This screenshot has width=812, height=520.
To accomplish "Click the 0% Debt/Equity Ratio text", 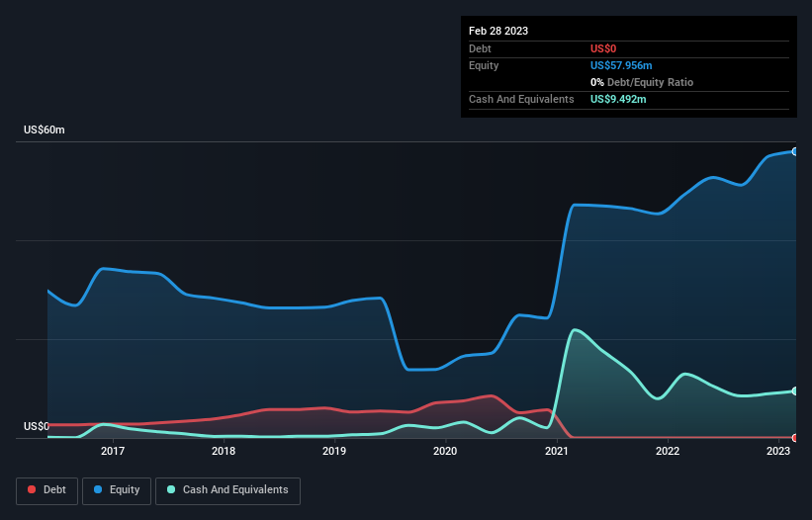I will (642, 82).
